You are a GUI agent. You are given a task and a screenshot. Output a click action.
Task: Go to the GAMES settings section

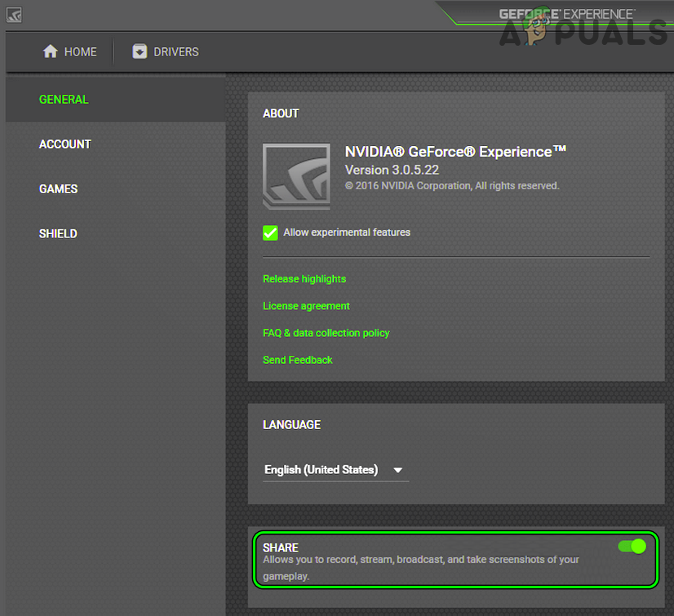[x=59, y=189]
